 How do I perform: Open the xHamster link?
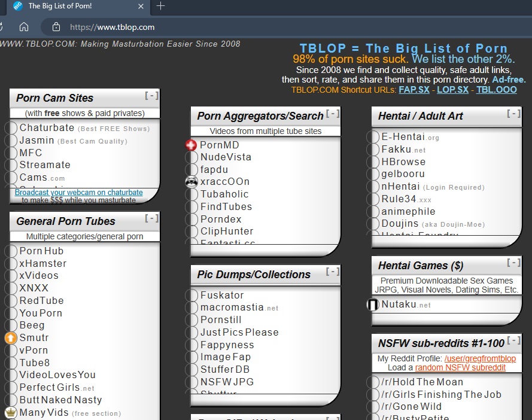point(42,264)
